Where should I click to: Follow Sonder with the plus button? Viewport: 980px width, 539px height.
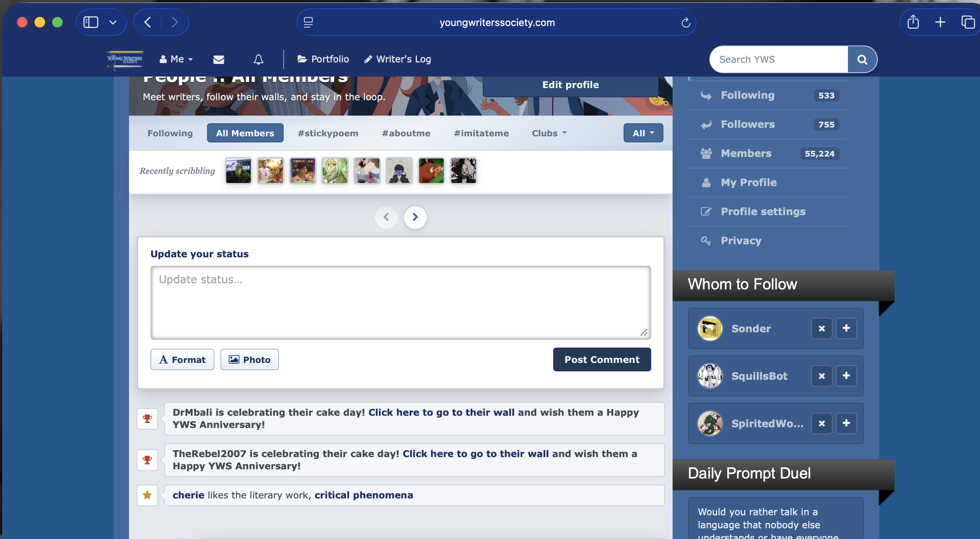[846, 328]
